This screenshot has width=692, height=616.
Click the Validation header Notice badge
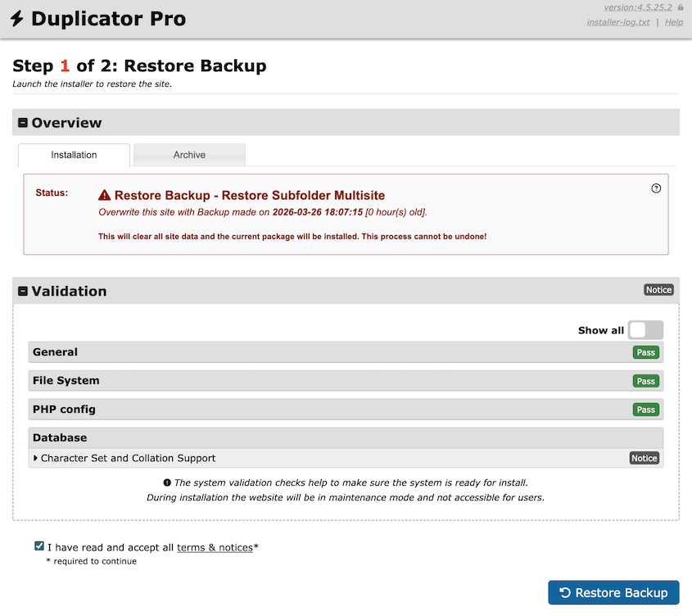click(658, 290)
